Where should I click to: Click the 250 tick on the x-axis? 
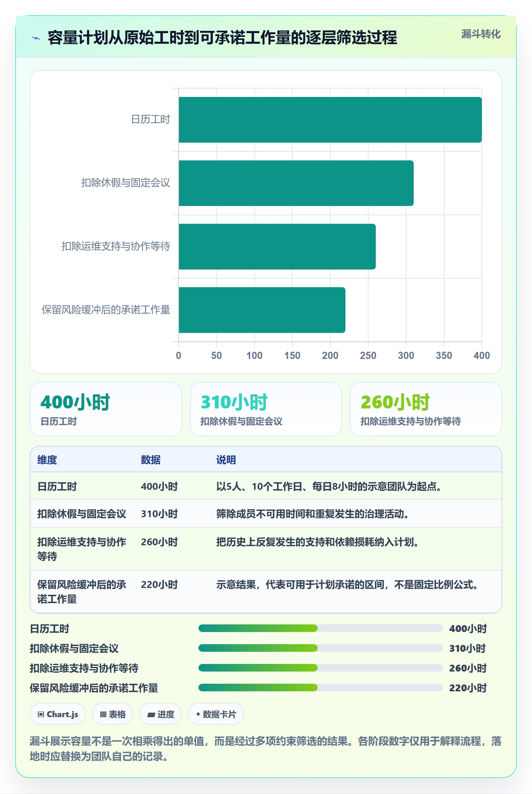[x=368, y=356]
